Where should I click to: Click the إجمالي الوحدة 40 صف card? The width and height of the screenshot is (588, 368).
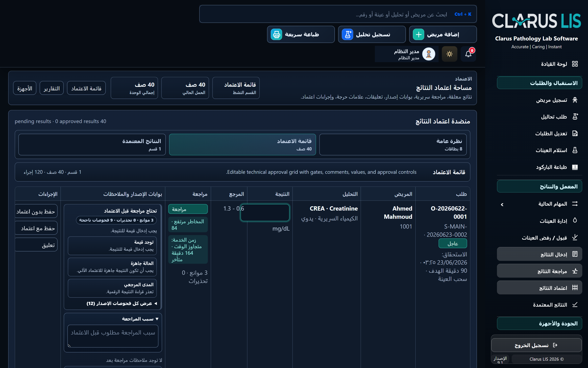point(134,88)
